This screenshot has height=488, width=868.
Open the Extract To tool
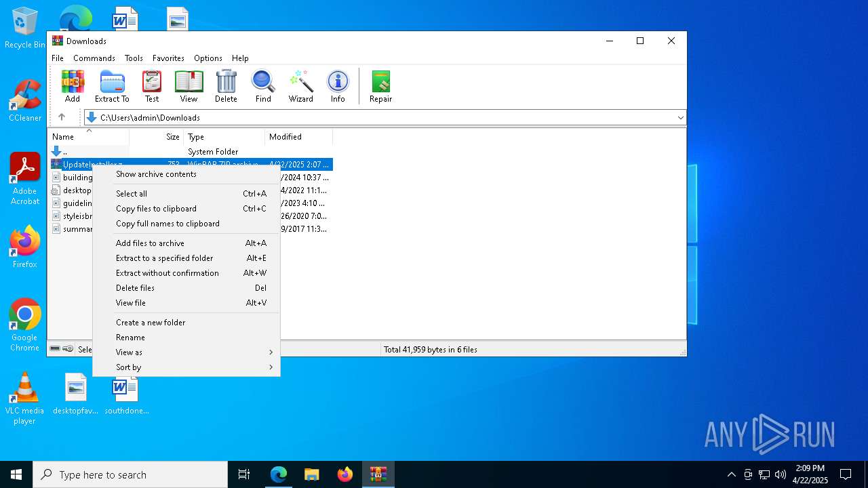112,86
